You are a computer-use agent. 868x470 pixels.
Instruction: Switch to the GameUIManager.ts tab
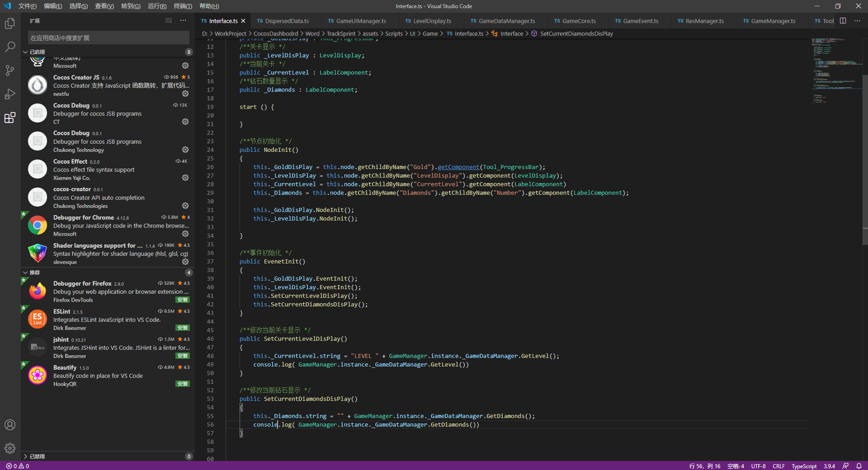361,21
